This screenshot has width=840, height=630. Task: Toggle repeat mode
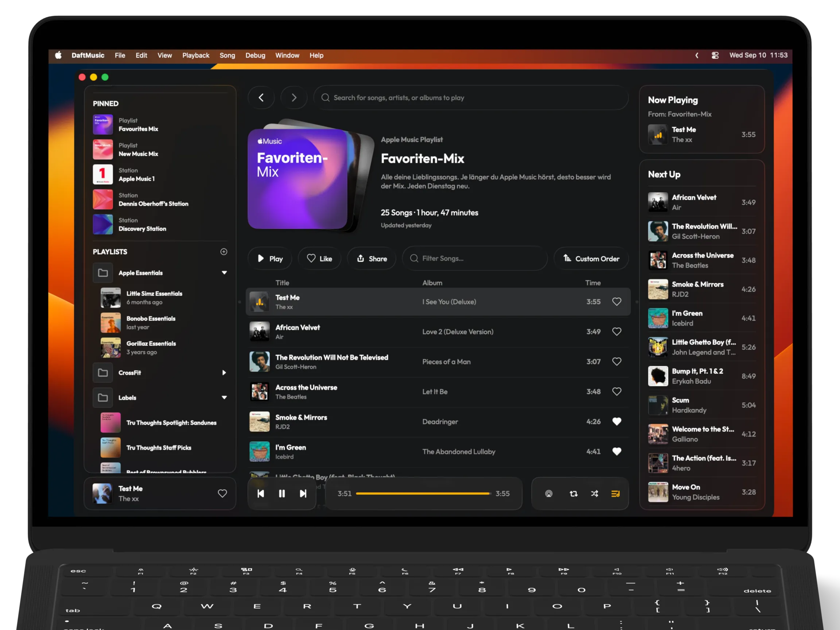(573, 493)
